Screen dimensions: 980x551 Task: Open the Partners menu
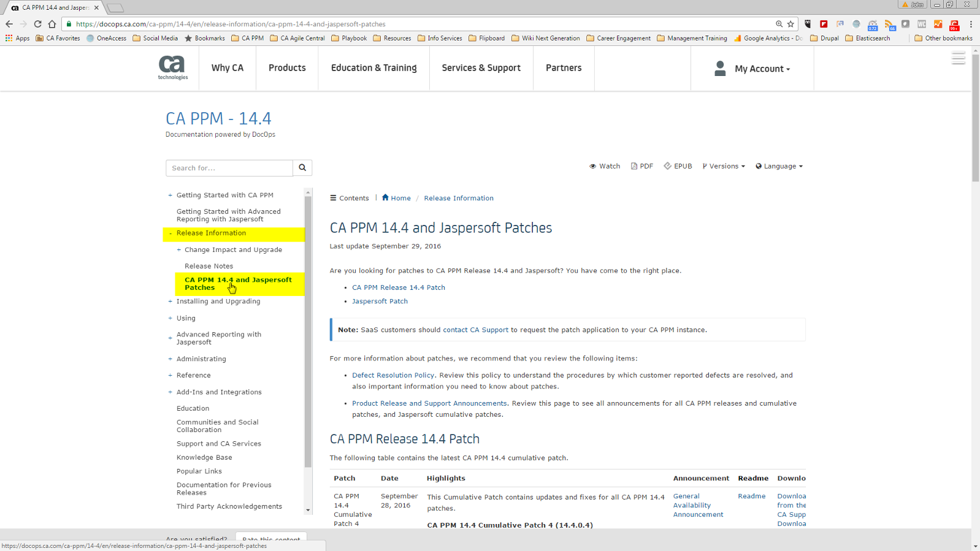(564, 68)
